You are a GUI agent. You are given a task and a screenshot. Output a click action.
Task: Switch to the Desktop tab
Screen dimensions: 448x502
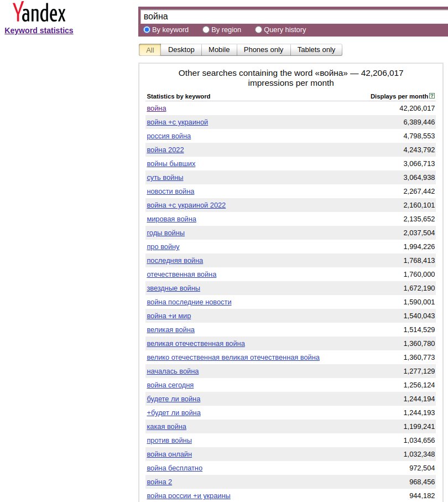(181, 50)
